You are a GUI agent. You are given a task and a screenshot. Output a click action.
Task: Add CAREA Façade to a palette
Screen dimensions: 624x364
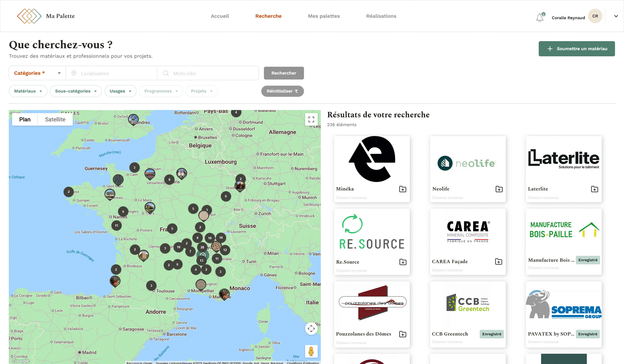click(498, 262)
